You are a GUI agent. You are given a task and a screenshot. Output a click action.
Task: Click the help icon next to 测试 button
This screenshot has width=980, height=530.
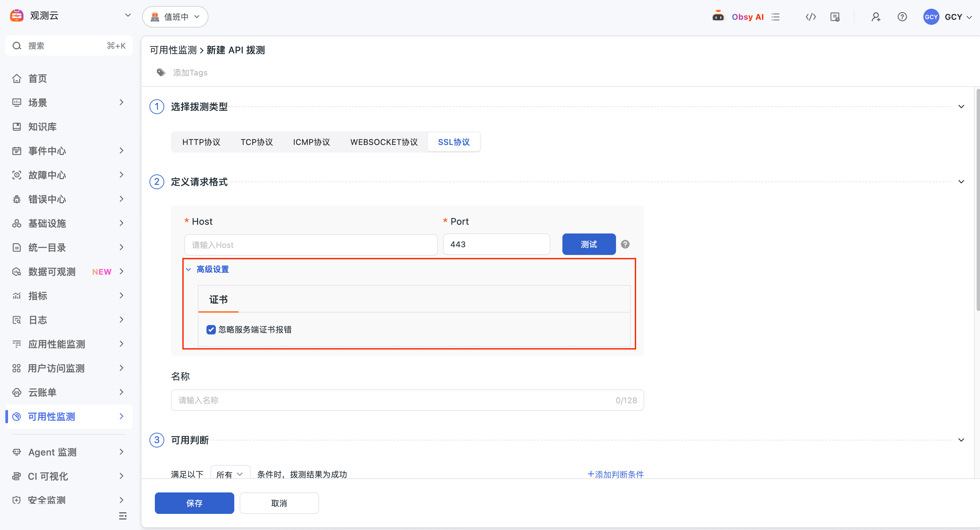tap(625, 244)
